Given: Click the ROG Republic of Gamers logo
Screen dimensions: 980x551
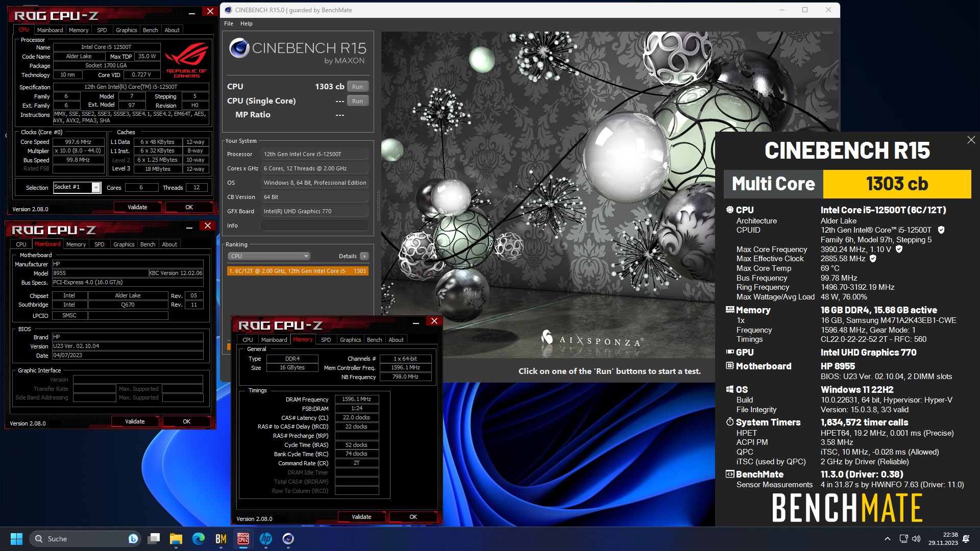Looking at the screenshot, I should [186, 60].
